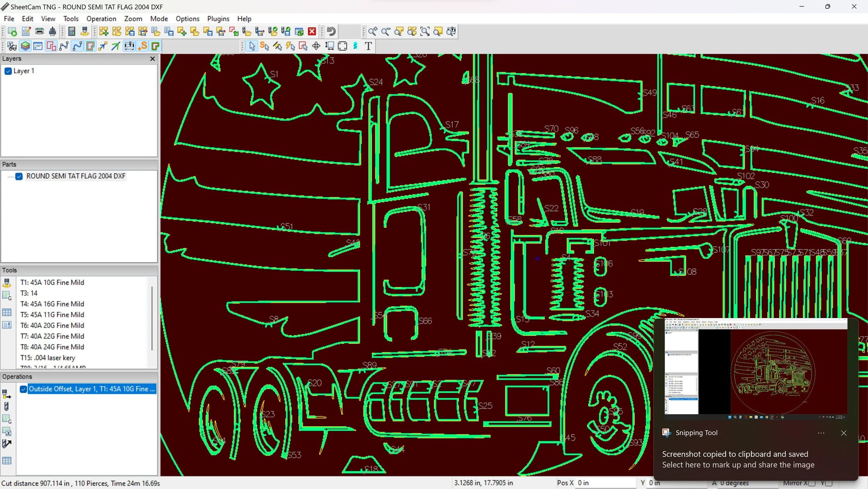Viewport: 868px width, 489px height.
Task: Select tool T4: 45A 16G Fine Mild
Action: [x=52, y=304]
